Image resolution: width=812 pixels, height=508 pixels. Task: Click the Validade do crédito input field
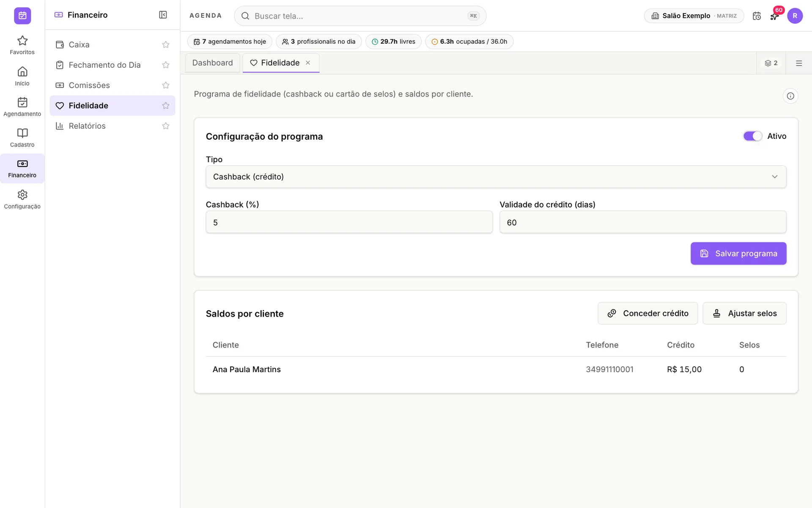(x=643, y=222)
